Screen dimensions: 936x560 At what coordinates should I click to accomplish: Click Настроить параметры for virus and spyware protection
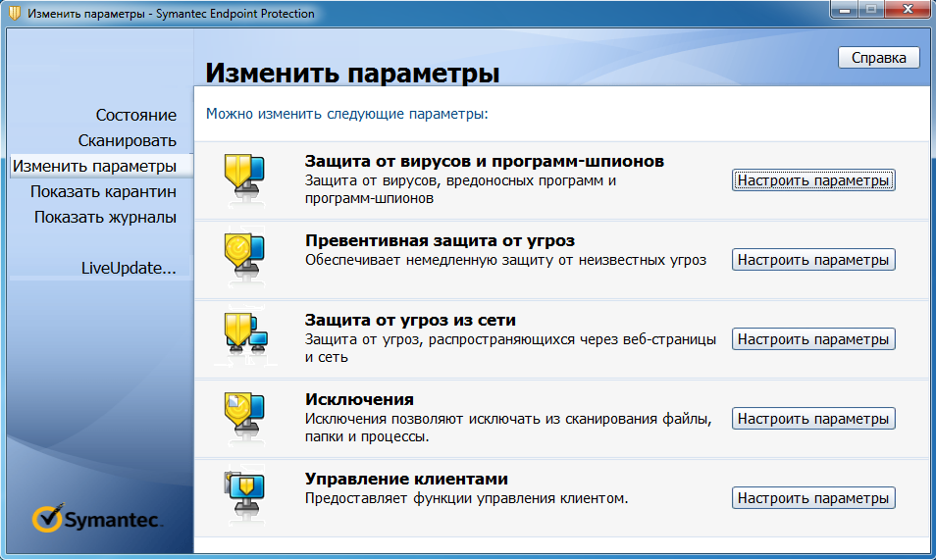pyautogui.click(x=813, y=180)
